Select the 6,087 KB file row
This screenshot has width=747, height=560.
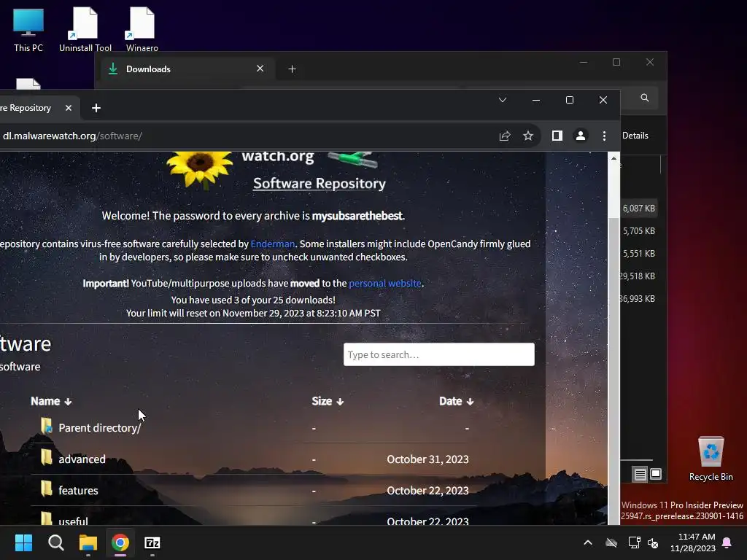pyautogui.click(x=639, y=209)
